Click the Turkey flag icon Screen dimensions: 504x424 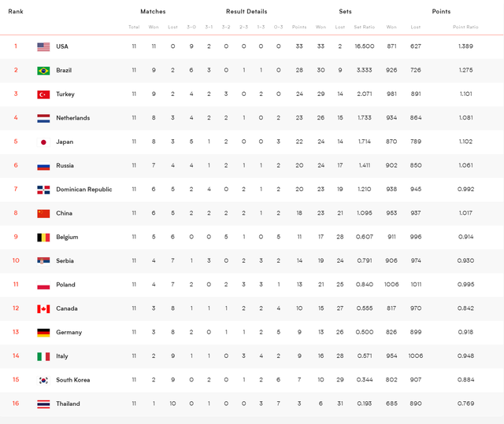click(x=43, y=94)
